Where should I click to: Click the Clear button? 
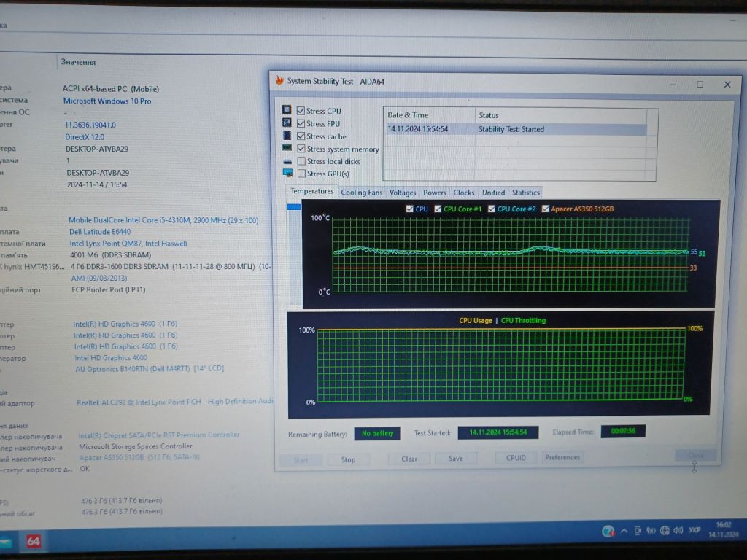pyautogui.click(x=409, y=459)
